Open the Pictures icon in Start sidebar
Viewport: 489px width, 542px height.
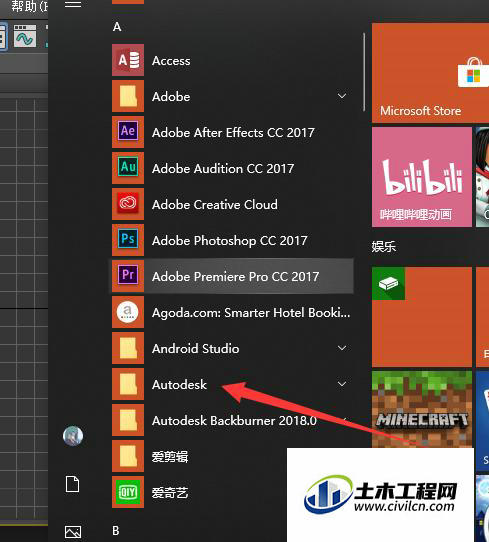tap(73, 532)
